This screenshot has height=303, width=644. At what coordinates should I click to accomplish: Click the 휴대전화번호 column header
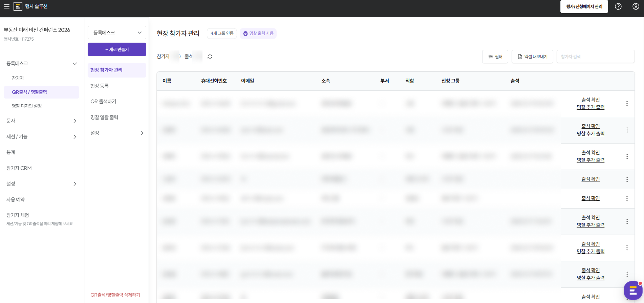(214, 81)
